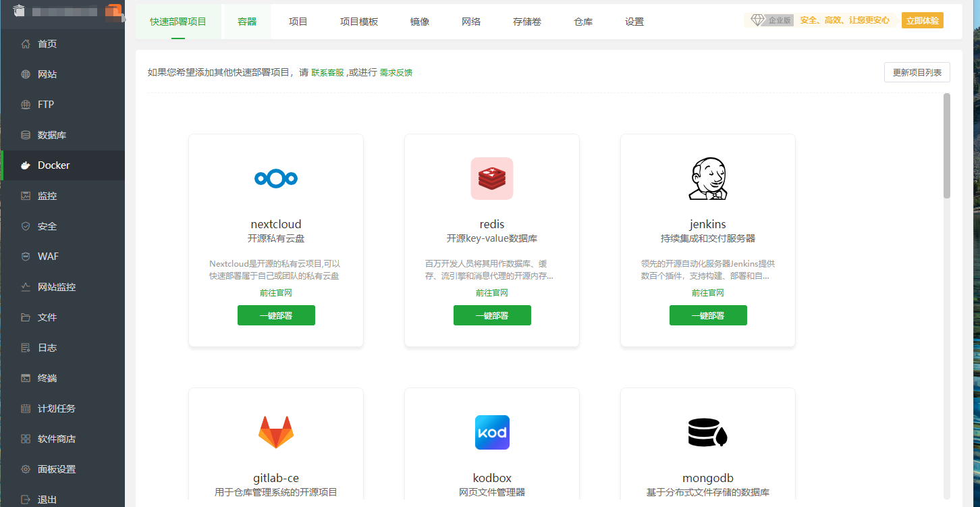Click the monitor chart icon beside 监控
Viewport: 980px width, 507px height.
coord(26,196)
